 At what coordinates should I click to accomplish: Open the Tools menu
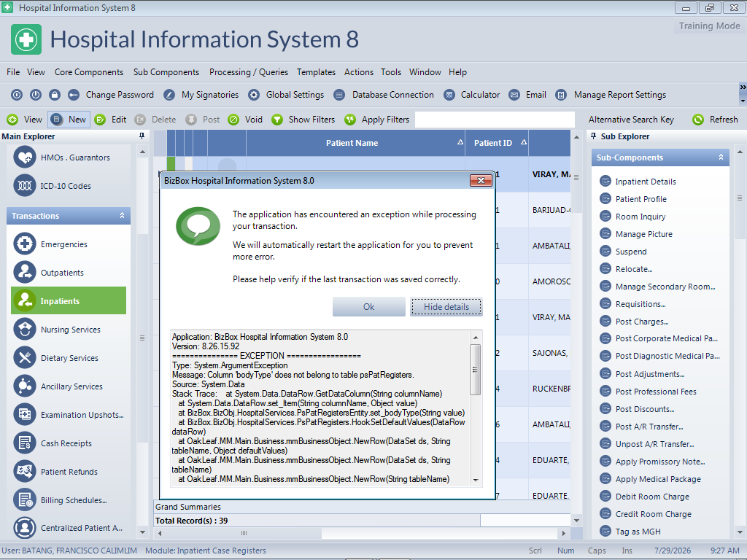click(x=391, y=72)
